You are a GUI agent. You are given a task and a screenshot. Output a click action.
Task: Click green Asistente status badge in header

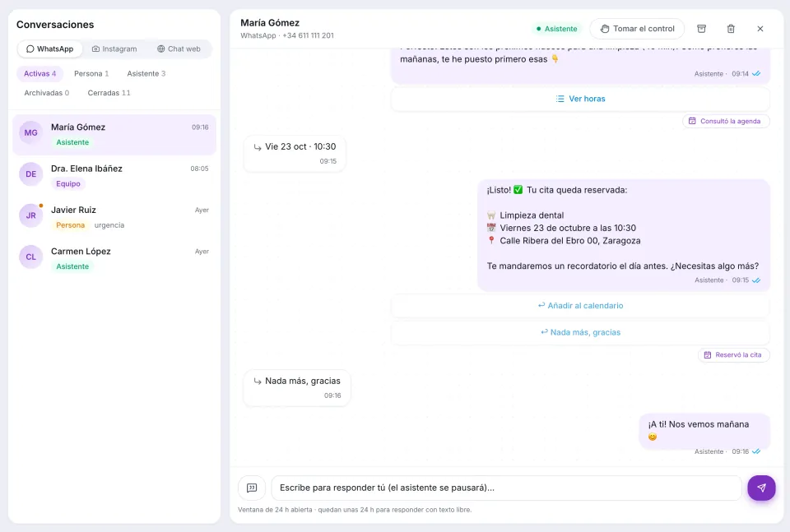557,29
